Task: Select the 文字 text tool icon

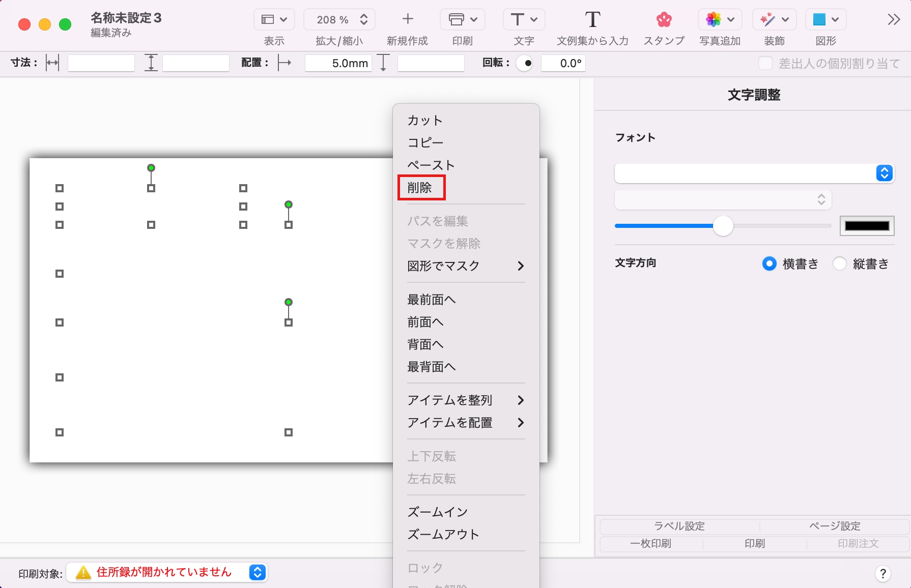Action: point(517,19)
